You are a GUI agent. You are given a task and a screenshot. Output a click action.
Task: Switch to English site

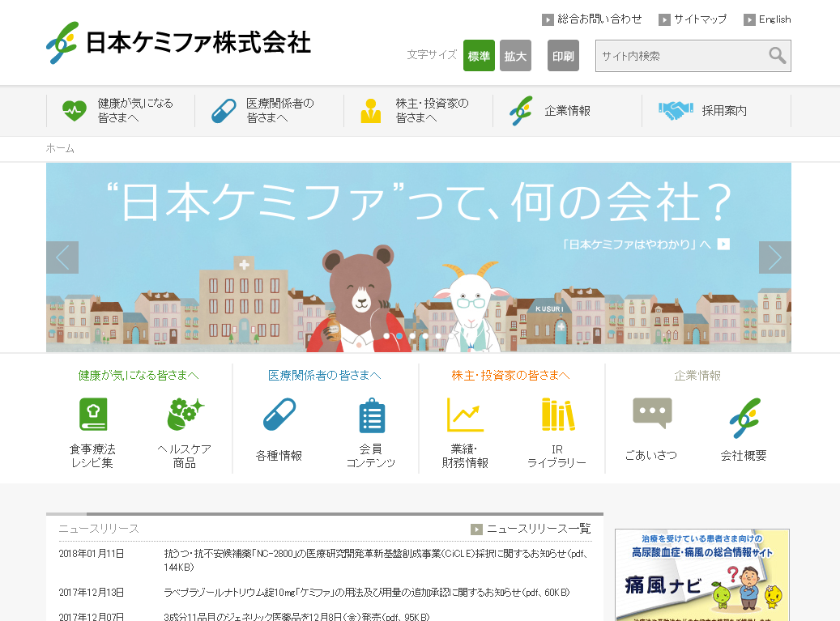pyautogui.click(x=774, y=19)
